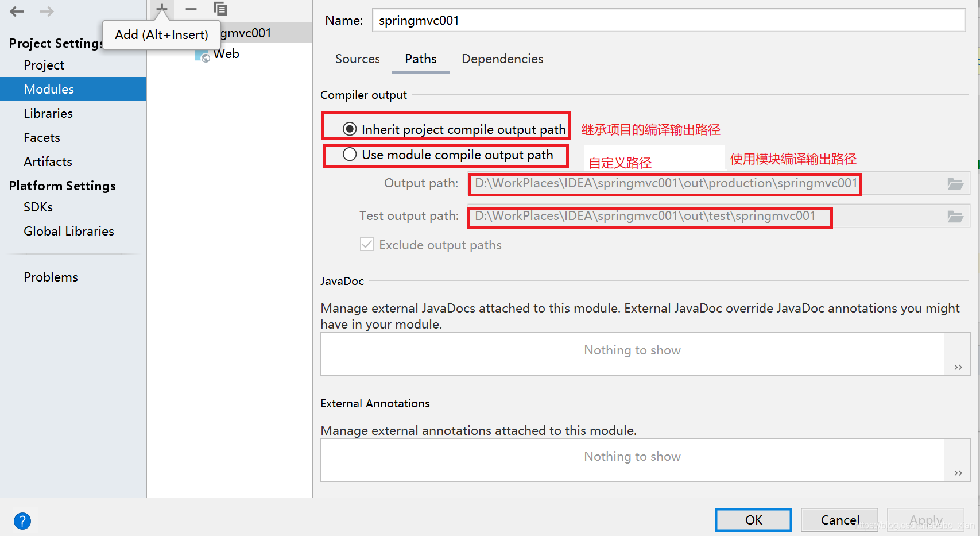980x536 pixels.
Task: Click the module Name input field
Action: [669, 20]
